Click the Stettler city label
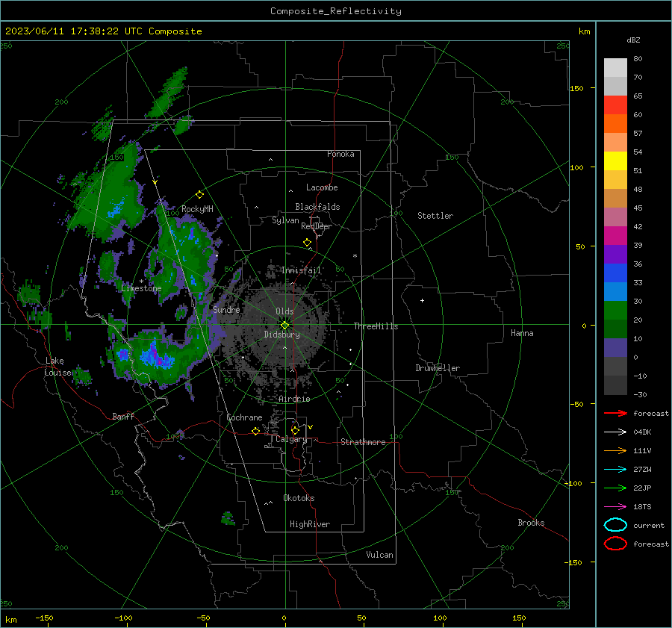This screenshot has height=628, width=672. 435,216
